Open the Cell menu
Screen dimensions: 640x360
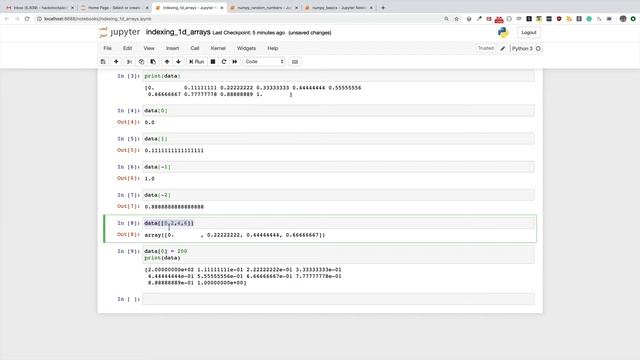pos(195,48)
